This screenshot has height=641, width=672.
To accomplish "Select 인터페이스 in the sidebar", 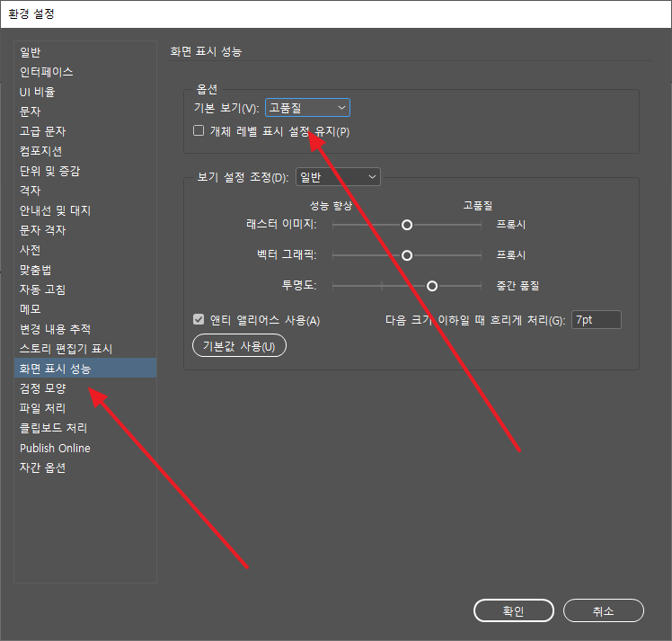I will pyautogui.click(x=85, y=72).
